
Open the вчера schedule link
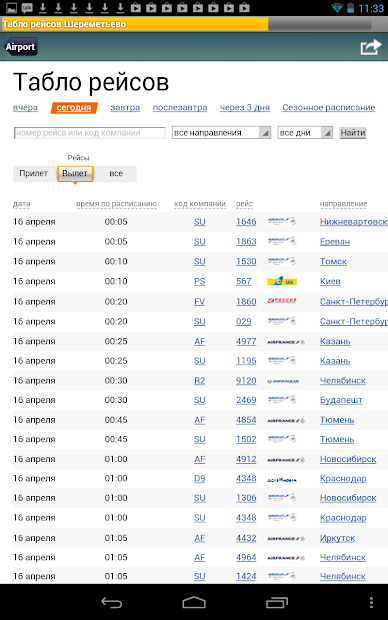(25, 108)
